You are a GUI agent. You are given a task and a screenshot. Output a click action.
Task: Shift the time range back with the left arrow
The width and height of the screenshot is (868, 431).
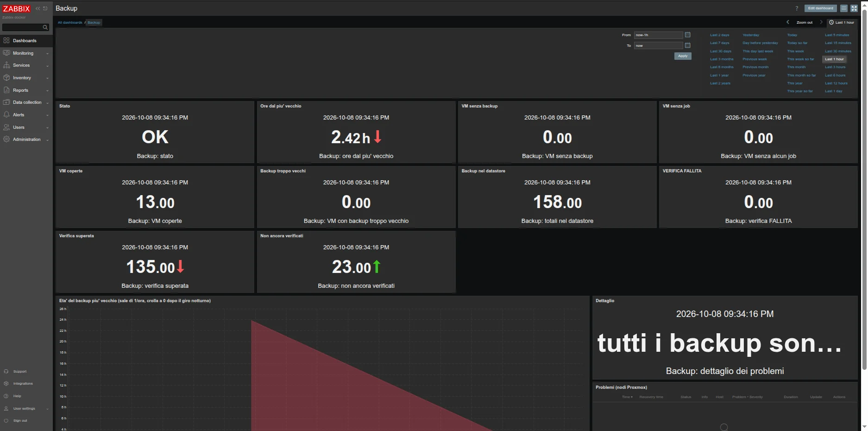(788, 22)
